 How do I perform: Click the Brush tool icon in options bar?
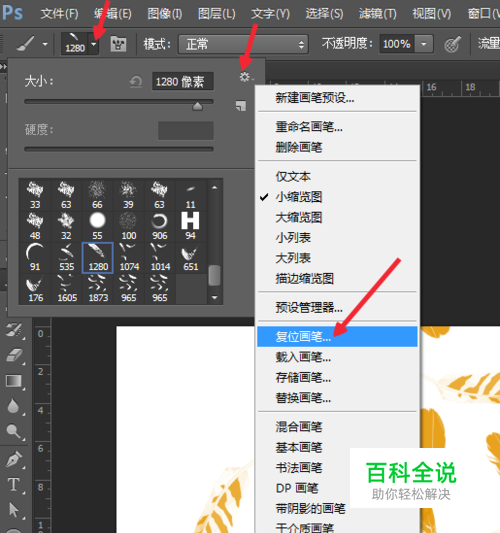tap(25, 44)
